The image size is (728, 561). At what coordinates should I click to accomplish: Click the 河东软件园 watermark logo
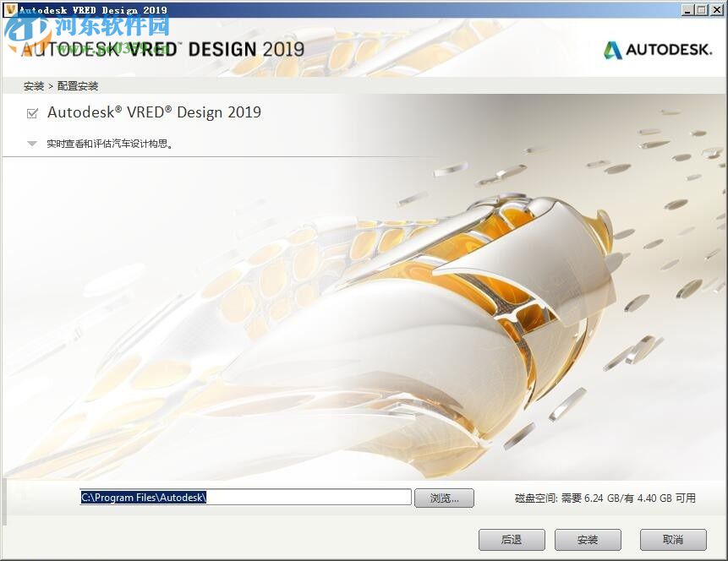click(25, 28)
